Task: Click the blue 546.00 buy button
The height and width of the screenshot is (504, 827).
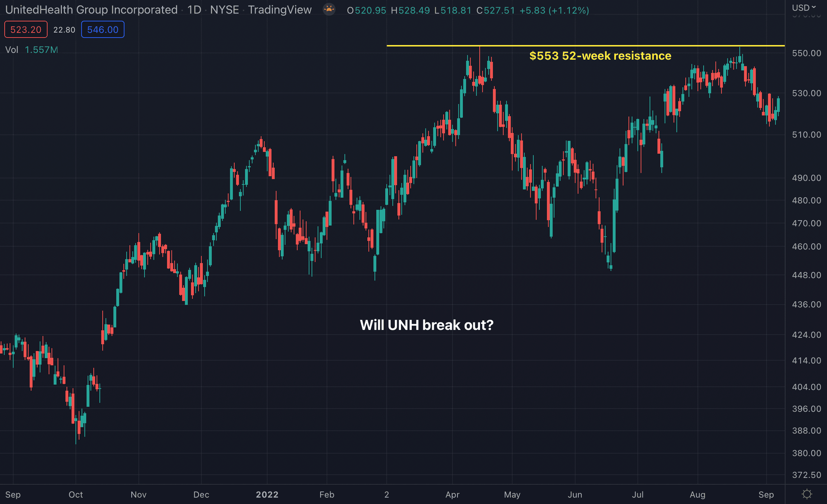Action: (x=103, y=29)
